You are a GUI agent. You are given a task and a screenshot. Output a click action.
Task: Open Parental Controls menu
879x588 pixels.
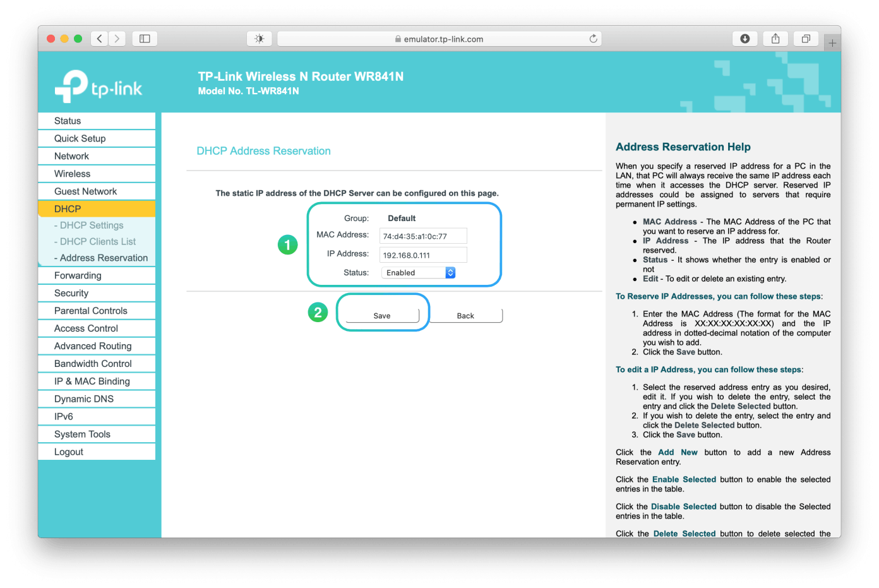97,311
